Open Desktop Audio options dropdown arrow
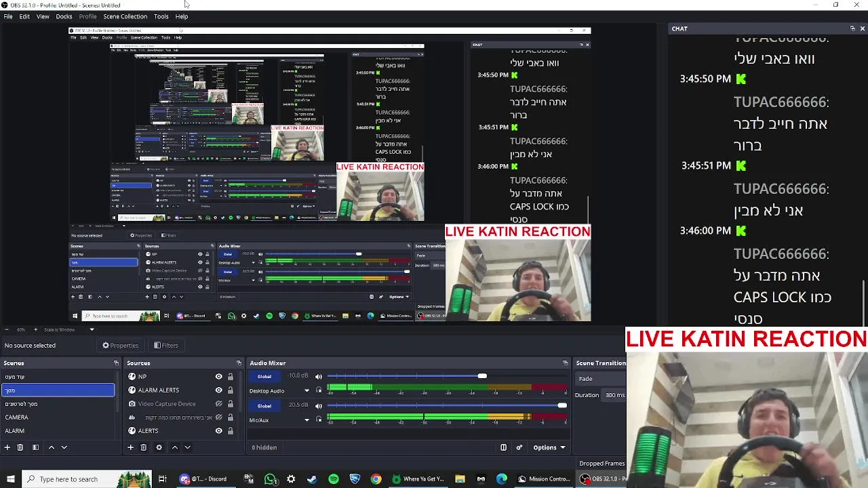868x488 pixels. (307, 391)
